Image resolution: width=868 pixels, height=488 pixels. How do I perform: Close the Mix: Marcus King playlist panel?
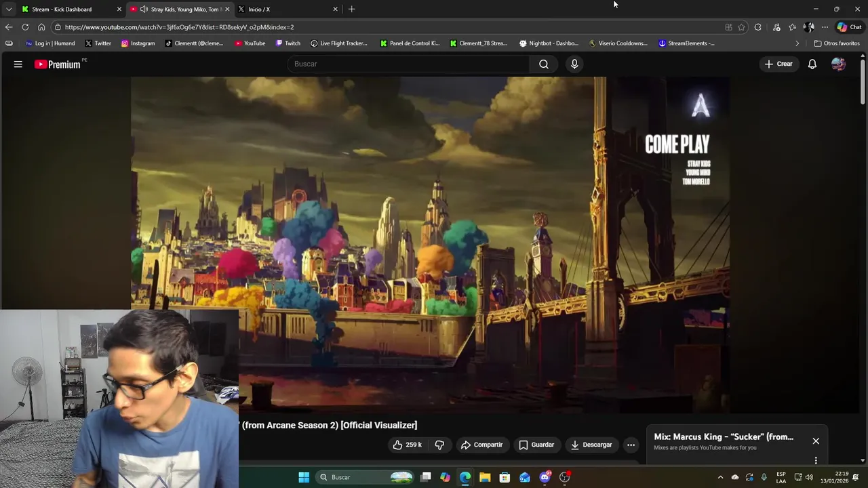816,441
